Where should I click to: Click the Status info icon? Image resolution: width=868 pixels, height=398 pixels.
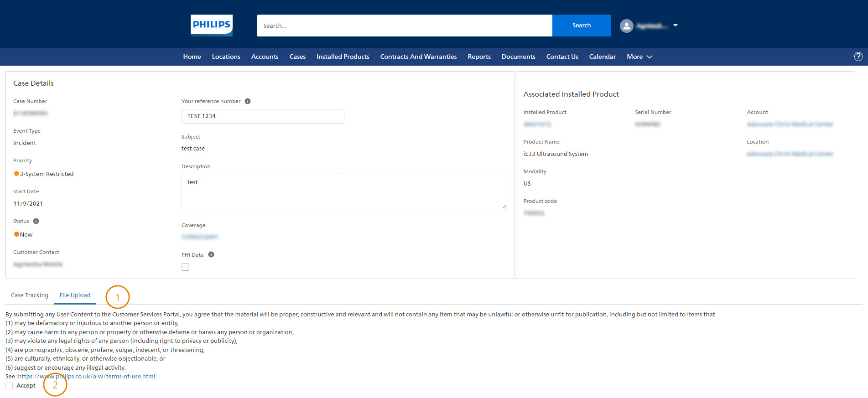(36, 221)
